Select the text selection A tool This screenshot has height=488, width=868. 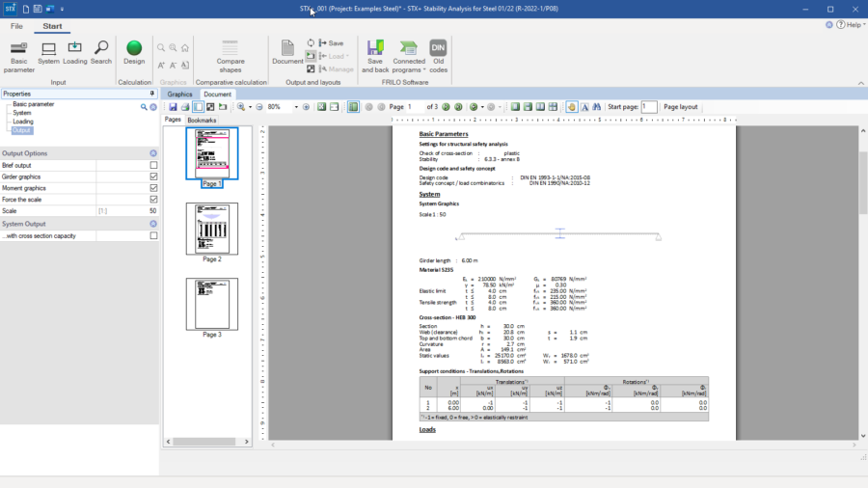tap(584, 107)
